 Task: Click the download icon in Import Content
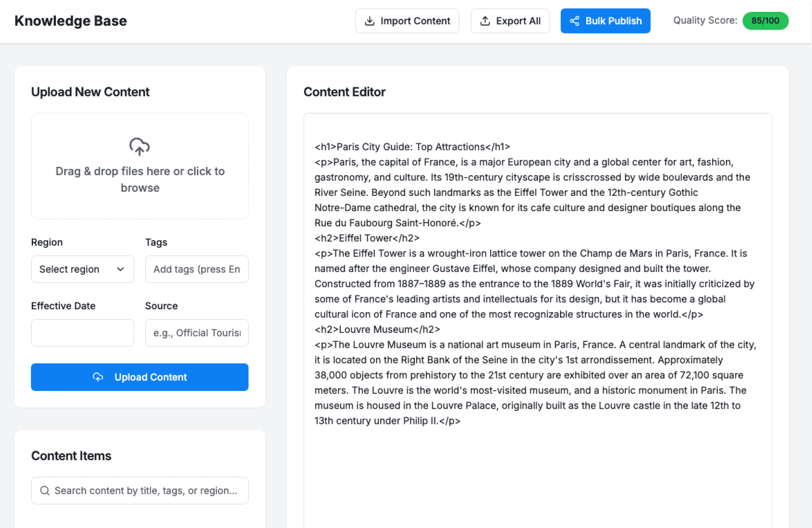[370, 21]
